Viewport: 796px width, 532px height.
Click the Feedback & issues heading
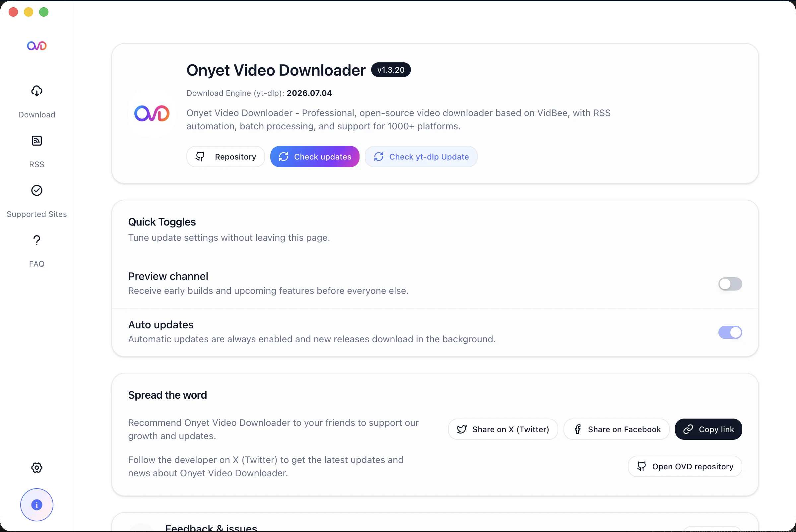click(x=211, y=528)
